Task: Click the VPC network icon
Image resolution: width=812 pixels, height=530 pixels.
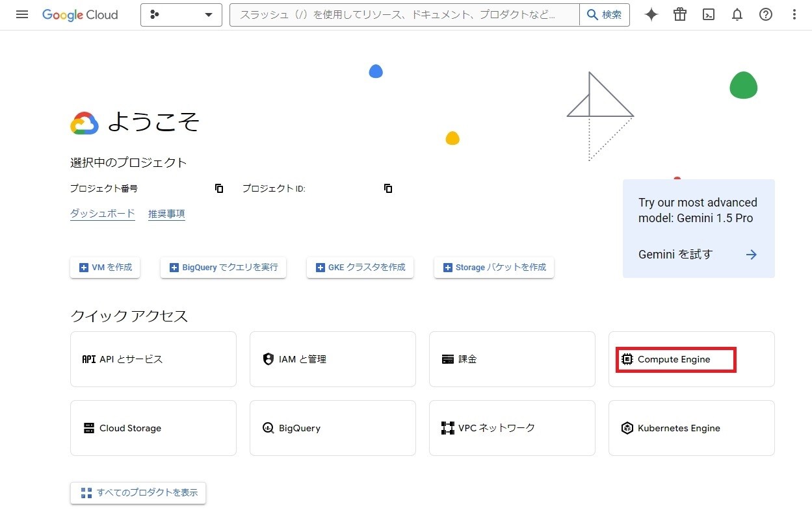Action: (x=447, y=428)
